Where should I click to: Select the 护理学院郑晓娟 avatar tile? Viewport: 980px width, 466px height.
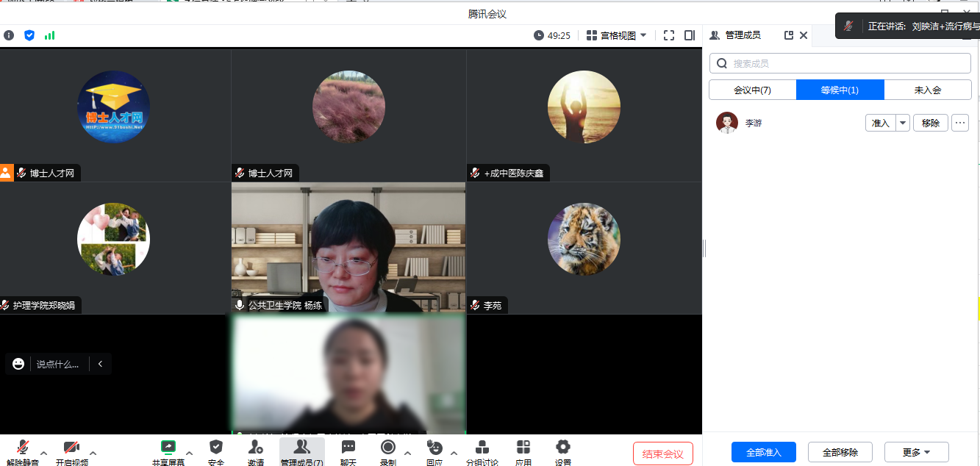(114, 239)
